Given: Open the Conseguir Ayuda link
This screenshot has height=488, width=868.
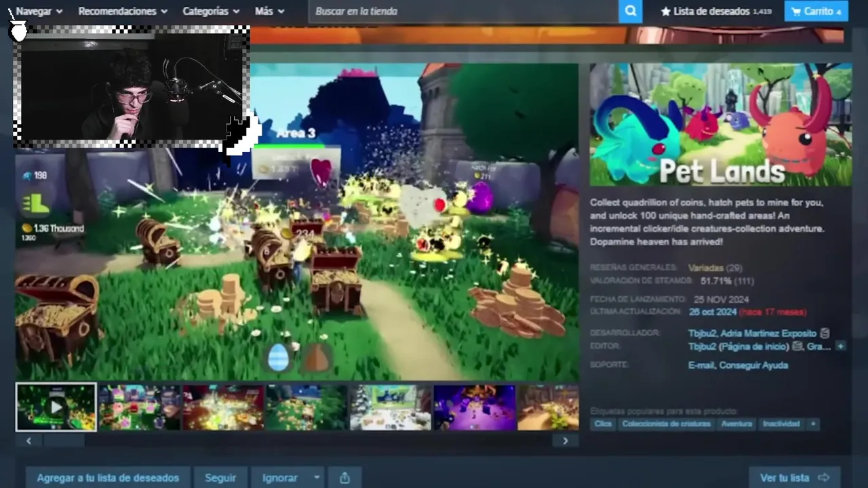Looking at the screenshot, I should tap(753, 365).
